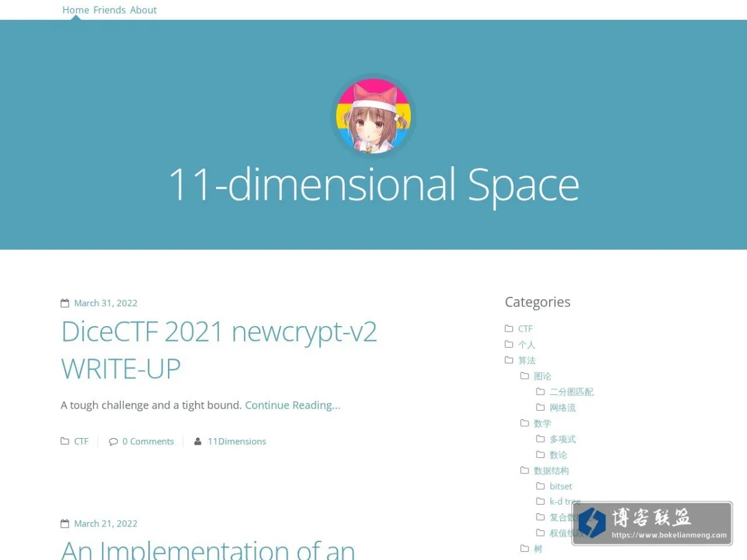This screenshot has width=747, height=560.
Task: Open the 树 category
Action: point(538,549)
